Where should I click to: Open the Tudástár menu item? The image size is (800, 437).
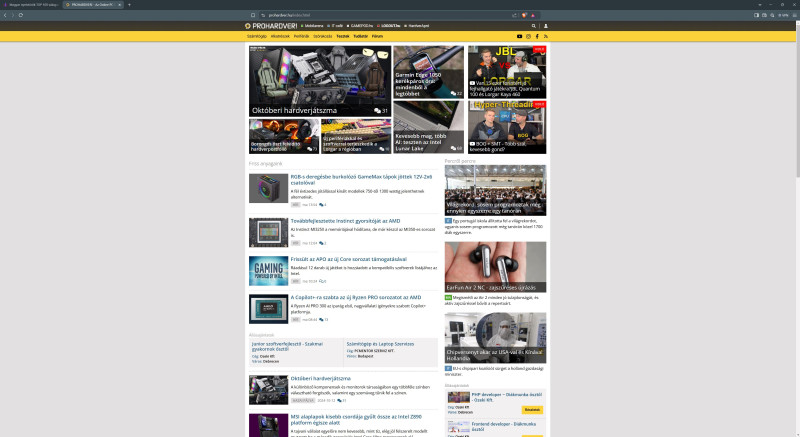click(360, 36)
